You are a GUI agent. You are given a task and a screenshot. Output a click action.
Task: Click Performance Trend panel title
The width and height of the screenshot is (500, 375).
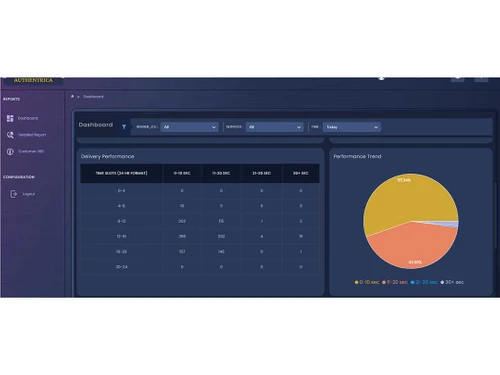point(357,156)
